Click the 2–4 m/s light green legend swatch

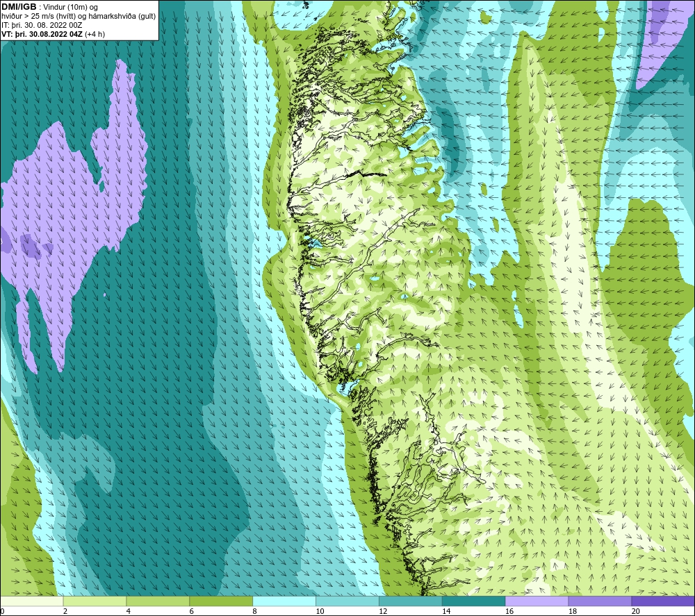[95, 601]
